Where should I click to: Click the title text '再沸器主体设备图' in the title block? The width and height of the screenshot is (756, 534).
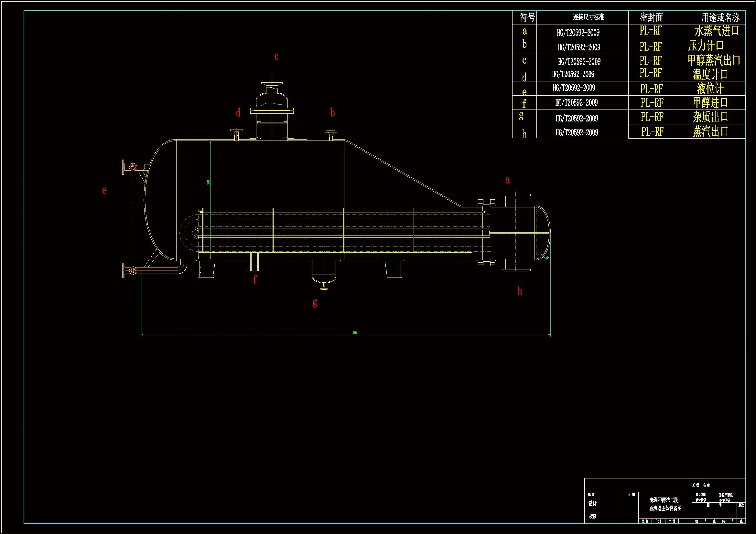click(x=665, y=508)
